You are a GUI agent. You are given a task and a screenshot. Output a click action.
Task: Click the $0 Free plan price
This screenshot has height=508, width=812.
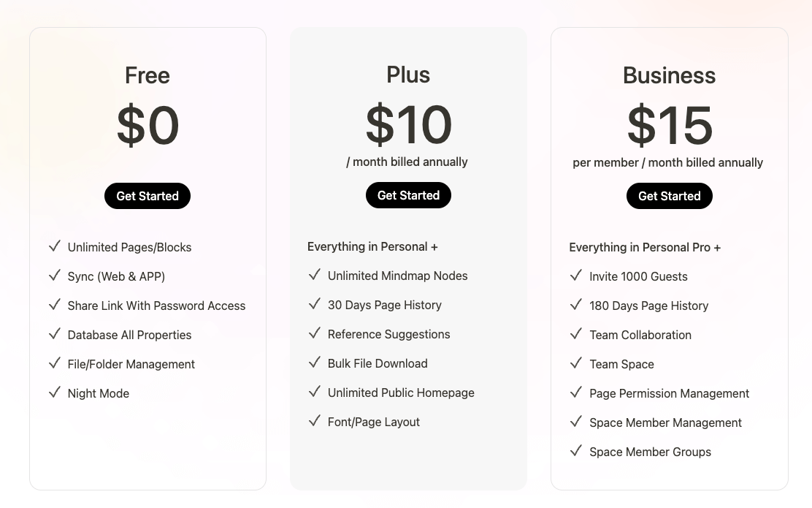coord(148,125)
